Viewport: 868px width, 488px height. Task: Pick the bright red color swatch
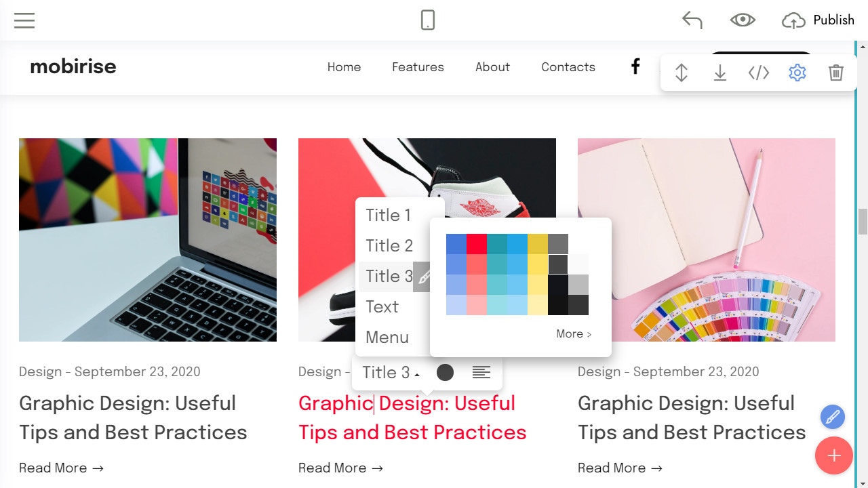tap(477, 243)
